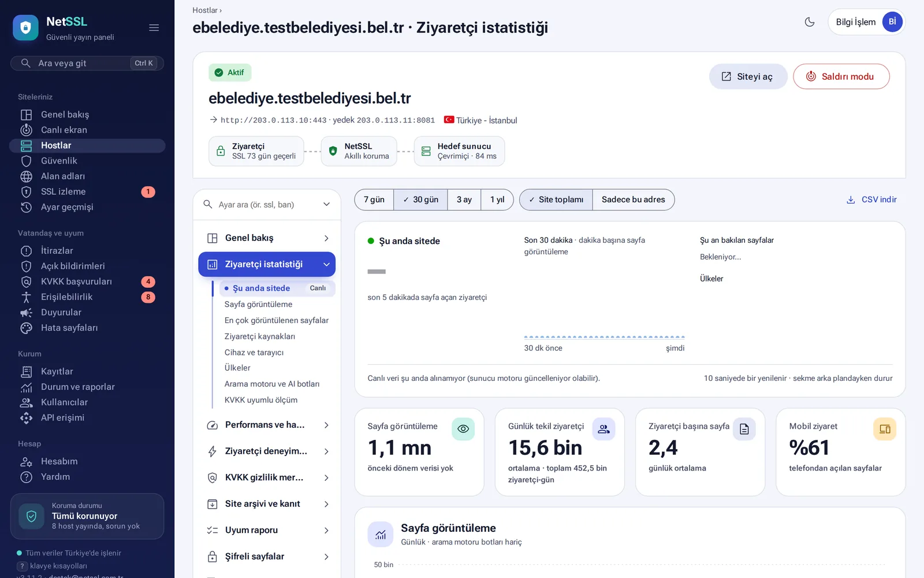Click the Ziyaretçi başına sayfa document icon
Viewport: 924px width, 578px height.
744,429
